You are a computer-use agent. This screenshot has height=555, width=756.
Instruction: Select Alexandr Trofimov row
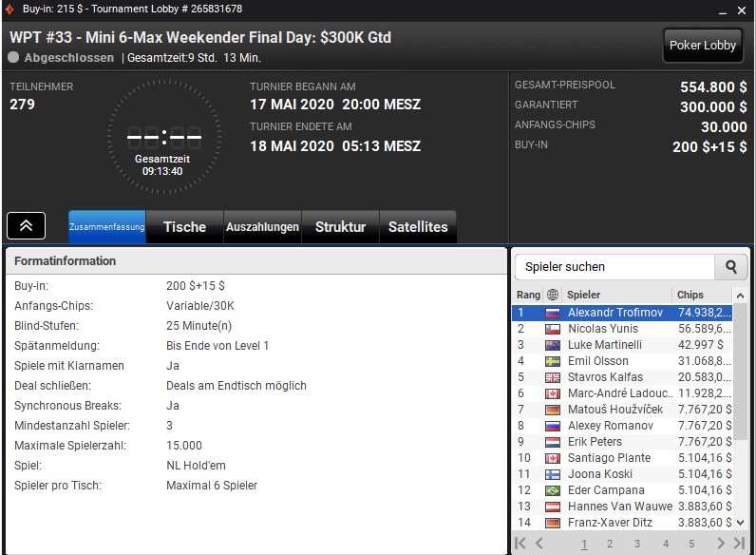[622, 313]
